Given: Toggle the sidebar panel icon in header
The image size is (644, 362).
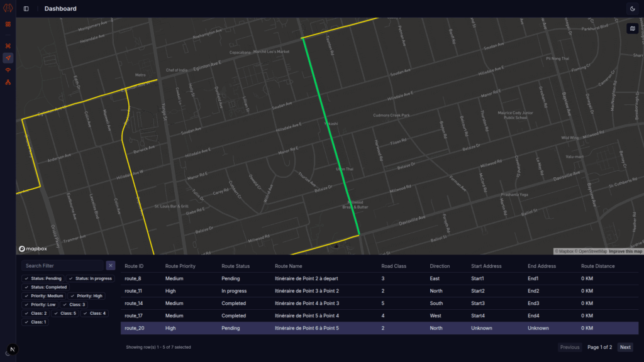Looking at the screenshot, I should (25, 8).
